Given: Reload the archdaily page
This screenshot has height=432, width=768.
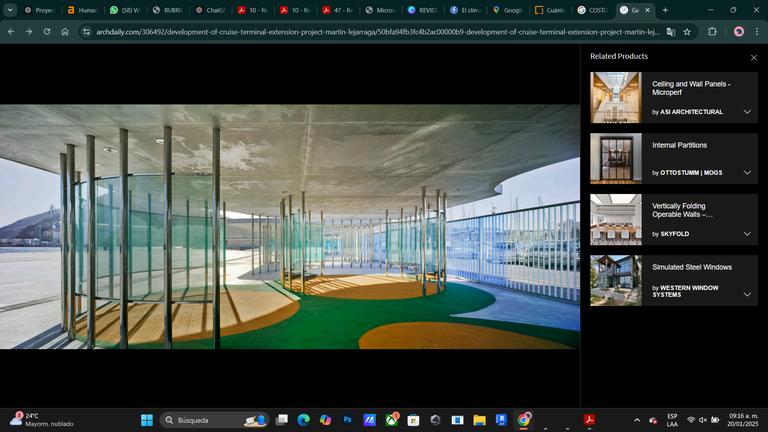Looking at the screenshot, I should coord(47,31).
